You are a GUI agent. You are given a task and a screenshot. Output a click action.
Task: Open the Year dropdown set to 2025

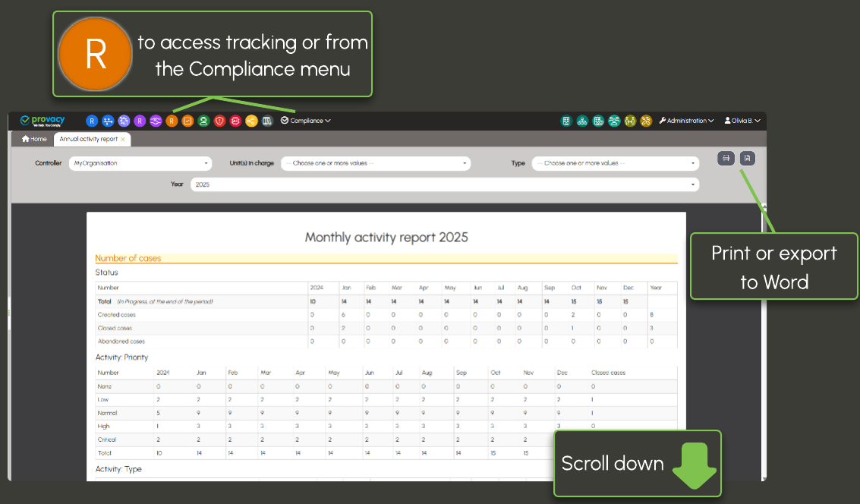coord(444,184)
